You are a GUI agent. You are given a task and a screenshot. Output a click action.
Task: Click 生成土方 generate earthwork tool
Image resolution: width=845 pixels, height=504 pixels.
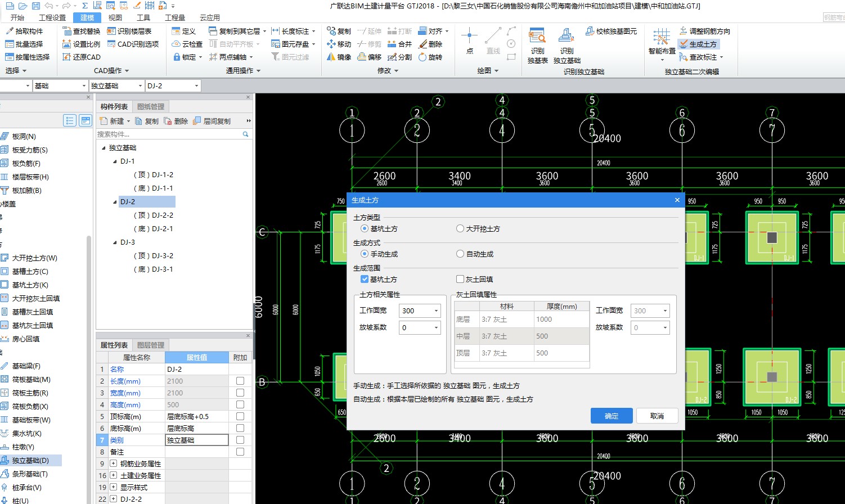point(698,44)
